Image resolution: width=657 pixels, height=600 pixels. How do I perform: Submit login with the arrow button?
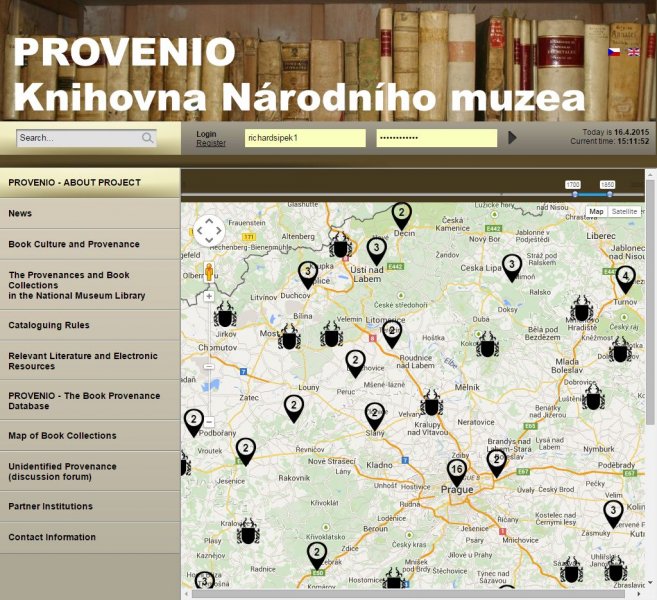[512, 137]
